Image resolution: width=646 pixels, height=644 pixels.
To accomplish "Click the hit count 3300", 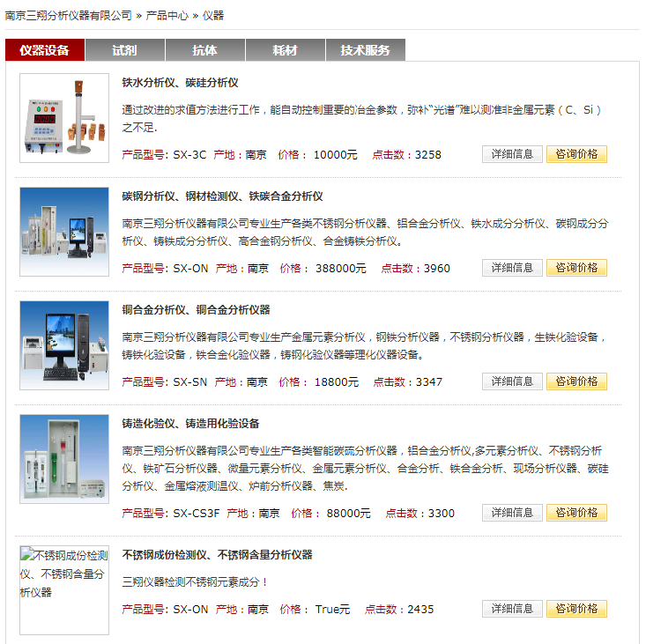I will click(x=442, y=514).
